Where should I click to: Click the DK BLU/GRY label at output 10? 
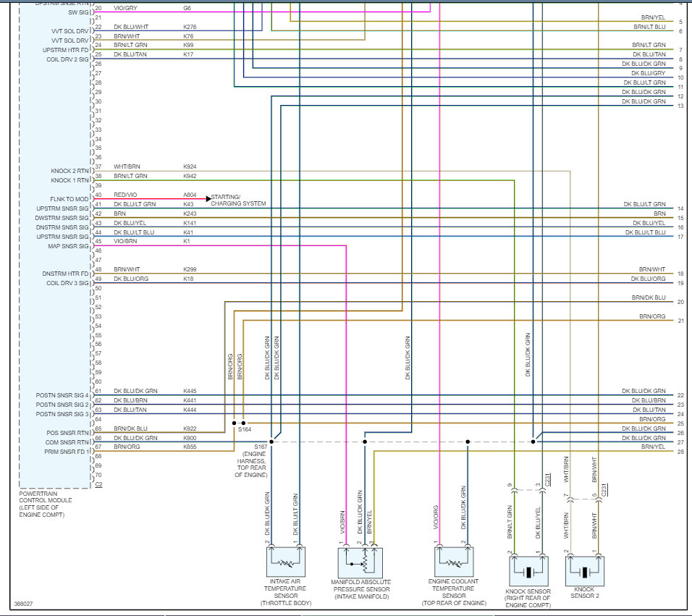point(648,73)
